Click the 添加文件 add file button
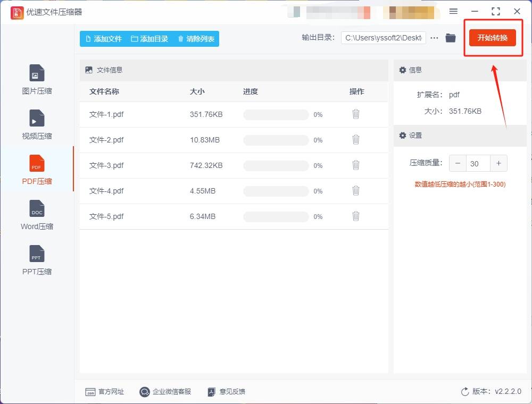 click(104, 39)
